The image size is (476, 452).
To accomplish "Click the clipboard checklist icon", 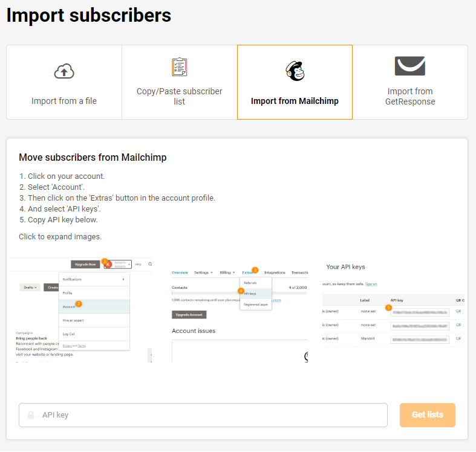I will pyautogui.click(x=180, y=66).
